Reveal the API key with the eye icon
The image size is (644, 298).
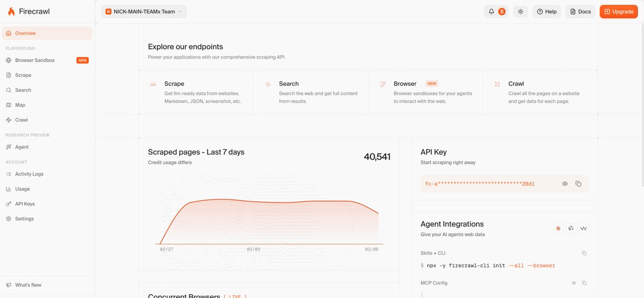pyautogui.click(x=565, y=184)
